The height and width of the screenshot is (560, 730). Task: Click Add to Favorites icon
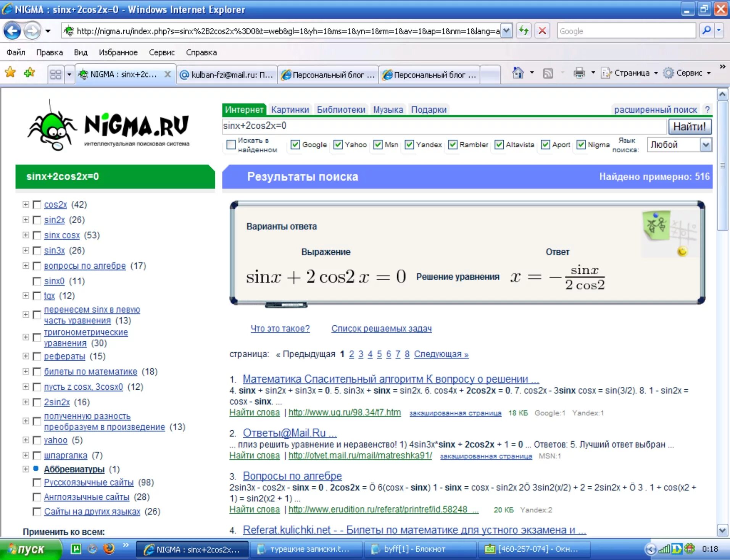(x=29, y=73)
